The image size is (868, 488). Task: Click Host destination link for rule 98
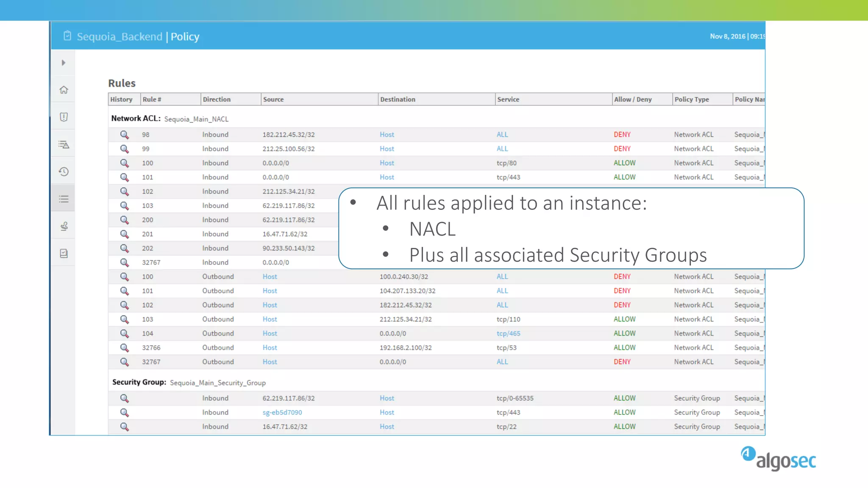tap(387, 135)
